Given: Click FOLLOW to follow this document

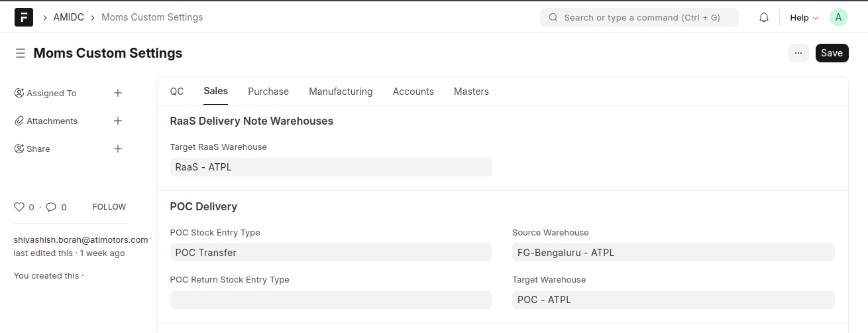Looking at the screenshot, I should pos(109,207).
